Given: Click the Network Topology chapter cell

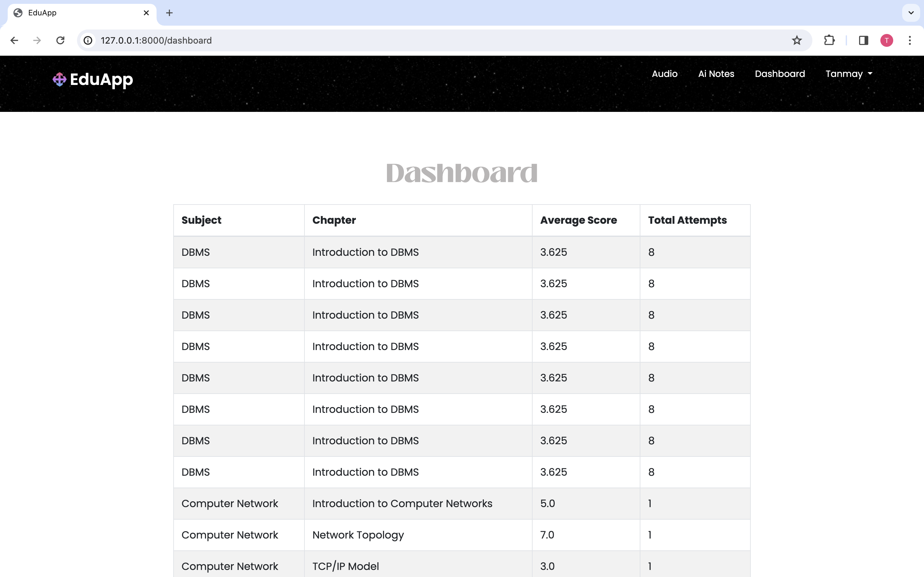Looking at the screenshot, I should click(358, 535).
